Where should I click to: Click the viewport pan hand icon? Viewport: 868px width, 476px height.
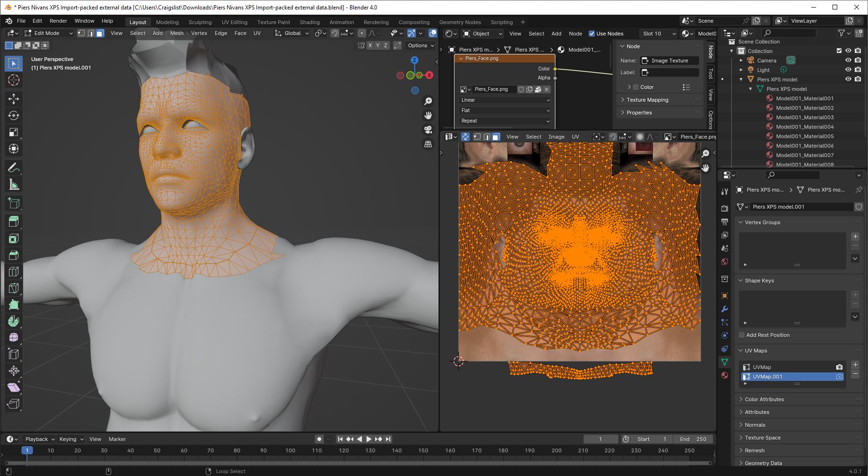(428, 115)
